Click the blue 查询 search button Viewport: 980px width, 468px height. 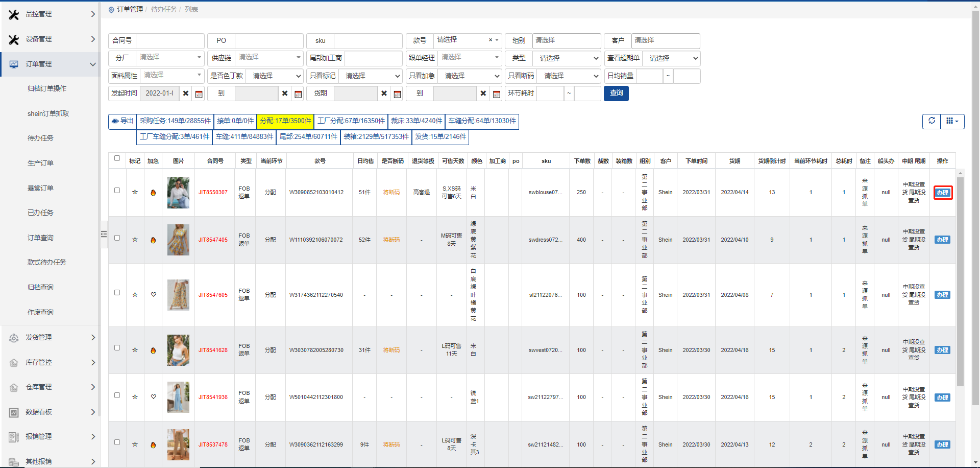click(x=616, y=93)
